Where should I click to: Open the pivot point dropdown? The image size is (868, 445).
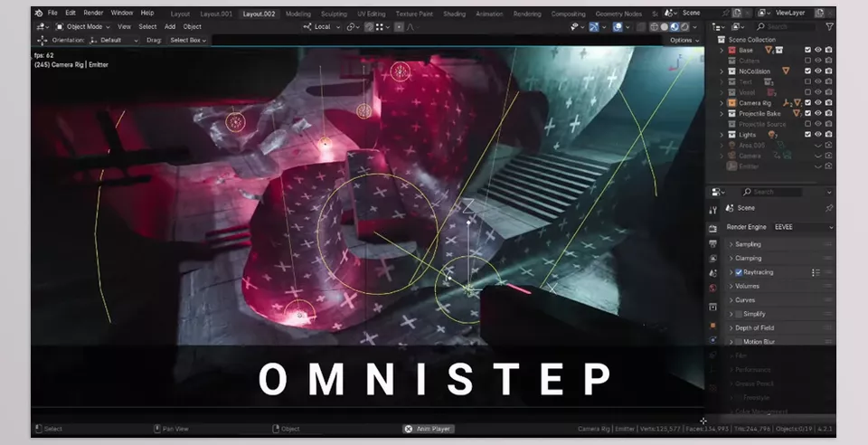(x=352, y=26)
